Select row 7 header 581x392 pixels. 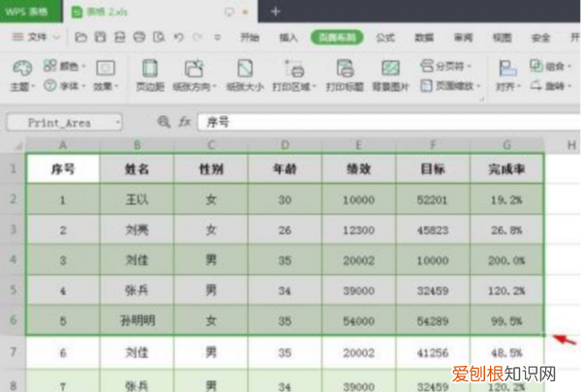[x=13, y=351]
